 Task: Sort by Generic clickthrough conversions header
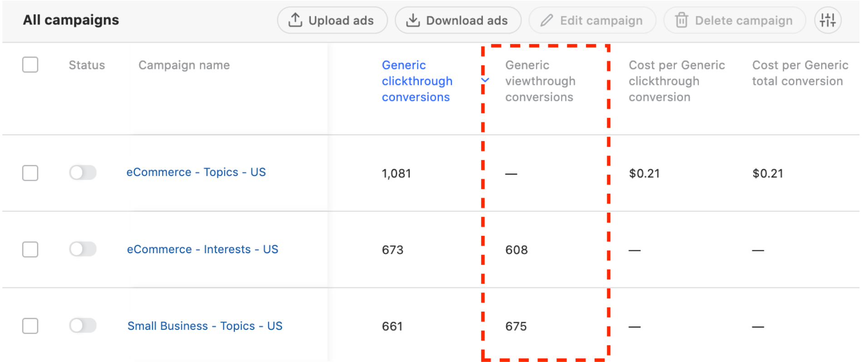click(x=417, y=81)
